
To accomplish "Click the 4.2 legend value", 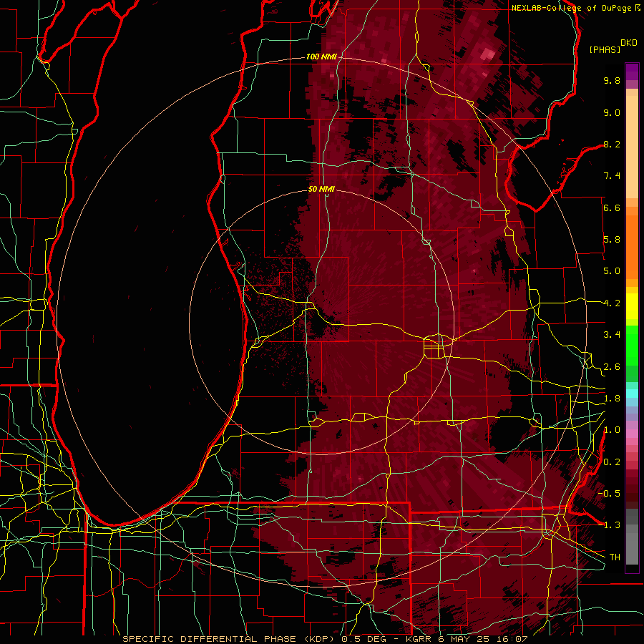I will (x=612, y=303).
